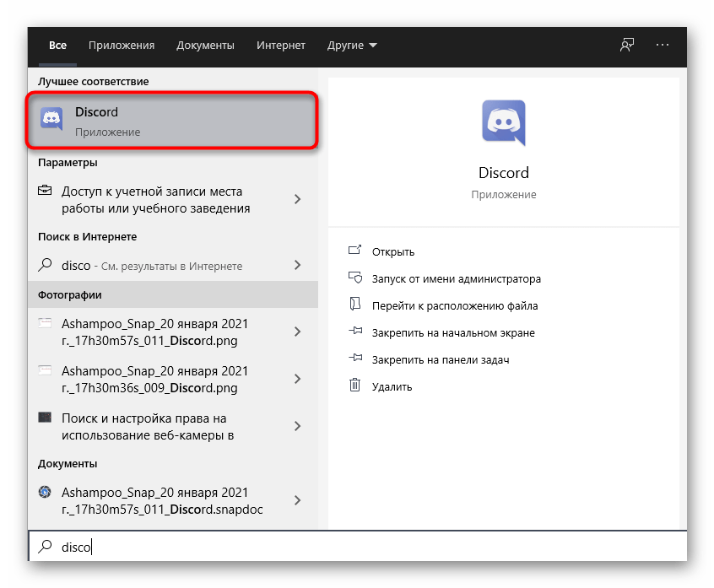Expand arrow for work account access setting

[297, 200]
